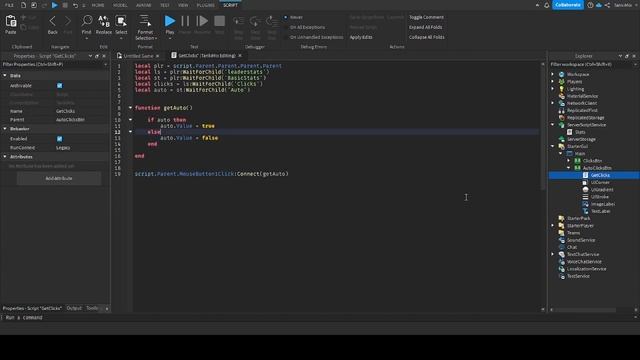Click the Collaborate button
The width and height of the screenshot is (640, 360).
click(567, 5)
